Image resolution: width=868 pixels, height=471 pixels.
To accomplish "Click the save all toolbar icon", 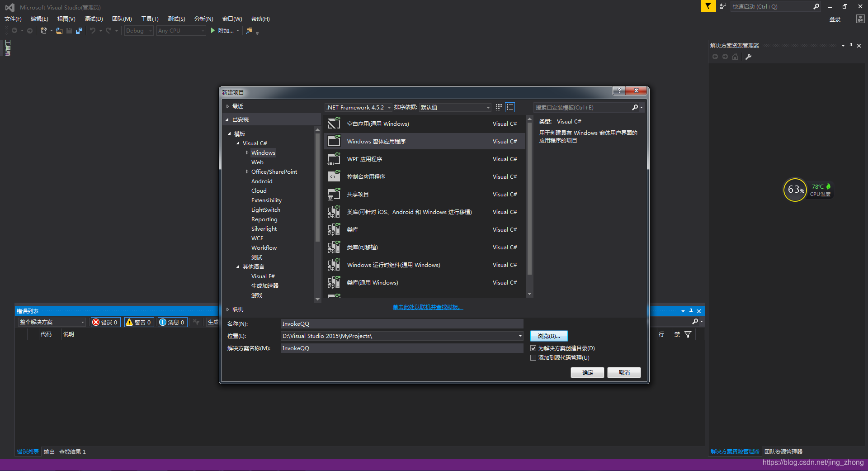I will 79,31.
